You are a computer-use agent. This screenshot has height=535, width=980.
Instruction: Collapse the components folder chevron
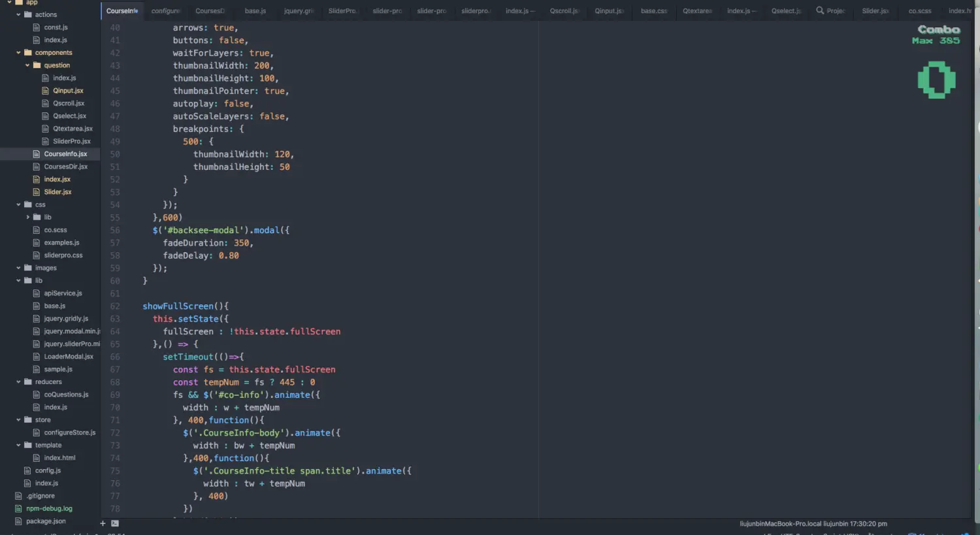click(x=18, y=53)
